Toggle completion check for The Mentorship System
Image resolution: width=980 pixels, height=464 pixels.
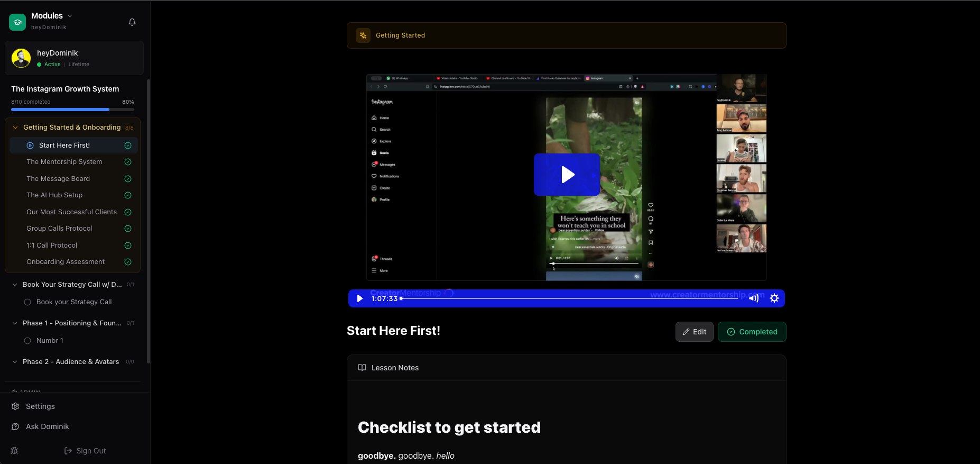[x=128, y=162]
